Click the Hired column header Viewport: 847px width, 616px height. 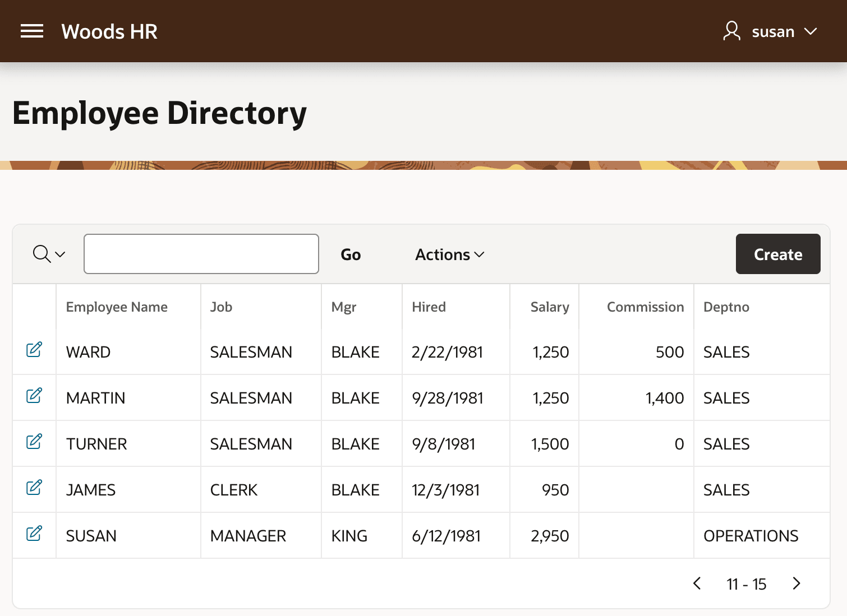click(429, 307)
